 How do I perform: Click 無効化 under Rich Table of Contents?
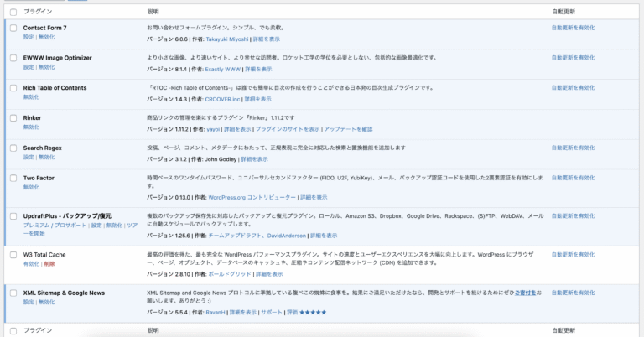(x=31, y=97)
